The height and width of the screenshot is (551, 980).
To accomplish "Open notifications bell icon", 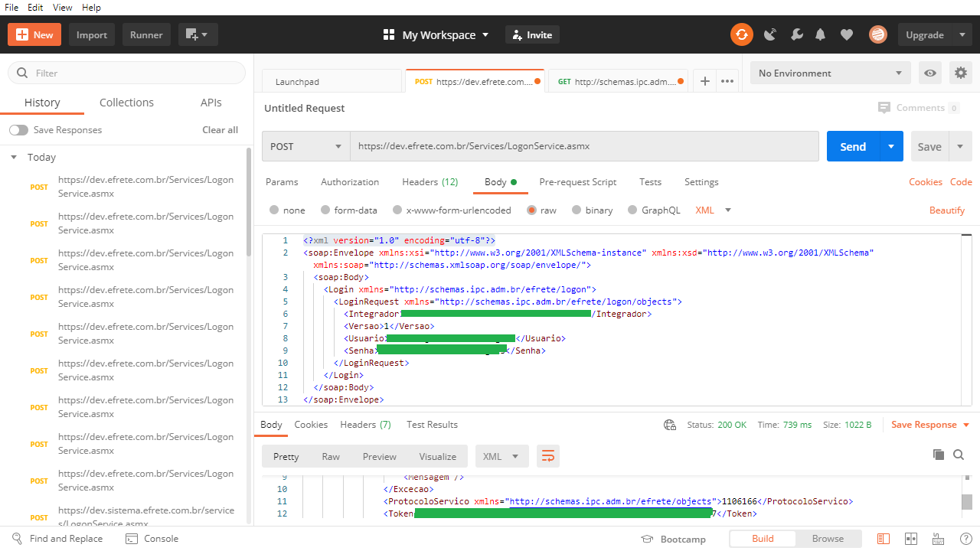I will 821,34.
